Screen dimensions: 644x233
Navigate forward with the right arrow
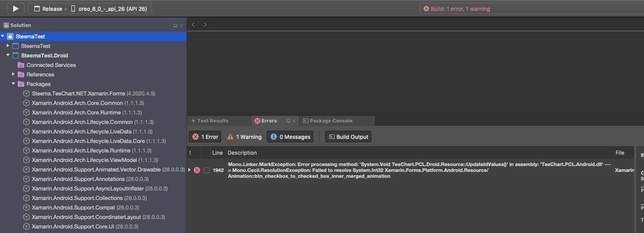pos(205,25)
